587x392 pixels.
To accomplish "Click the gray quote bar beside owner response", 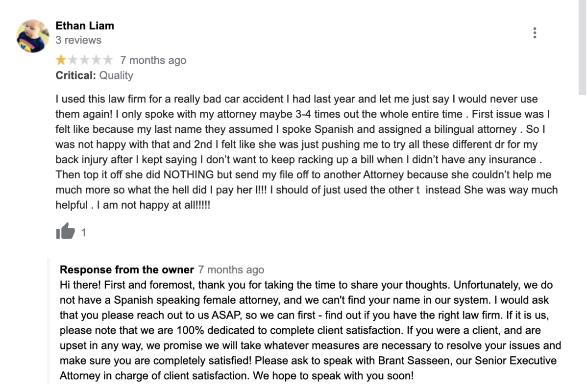I will pyautogui.click(x=49, y=320).
